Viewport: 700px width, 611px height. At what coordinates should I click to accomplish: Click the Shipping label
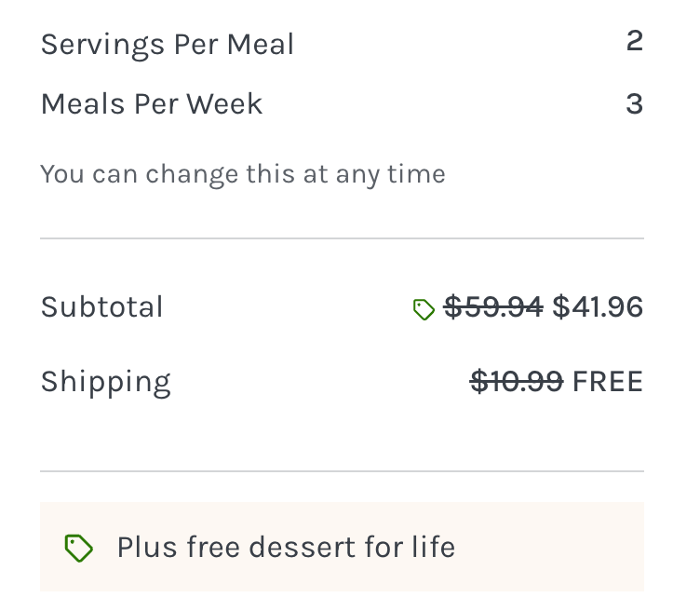click(x=106, y=382)
